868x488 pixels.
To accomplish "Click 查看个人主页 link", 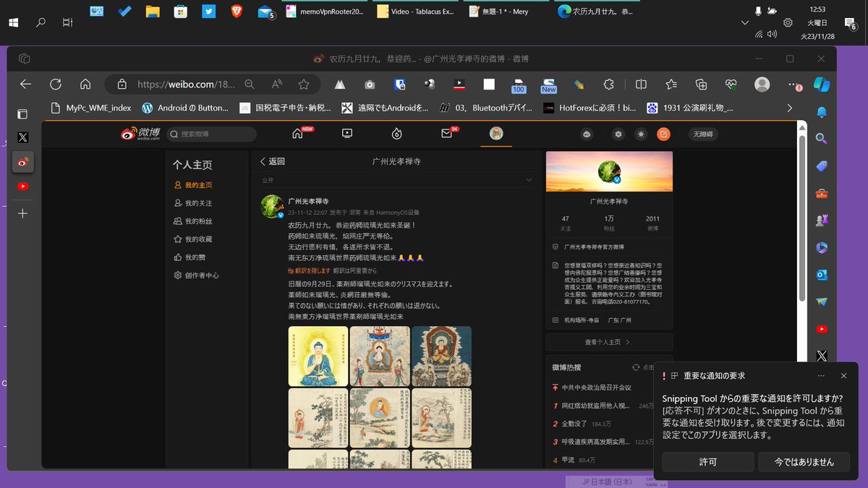I will tap(608, 342).
